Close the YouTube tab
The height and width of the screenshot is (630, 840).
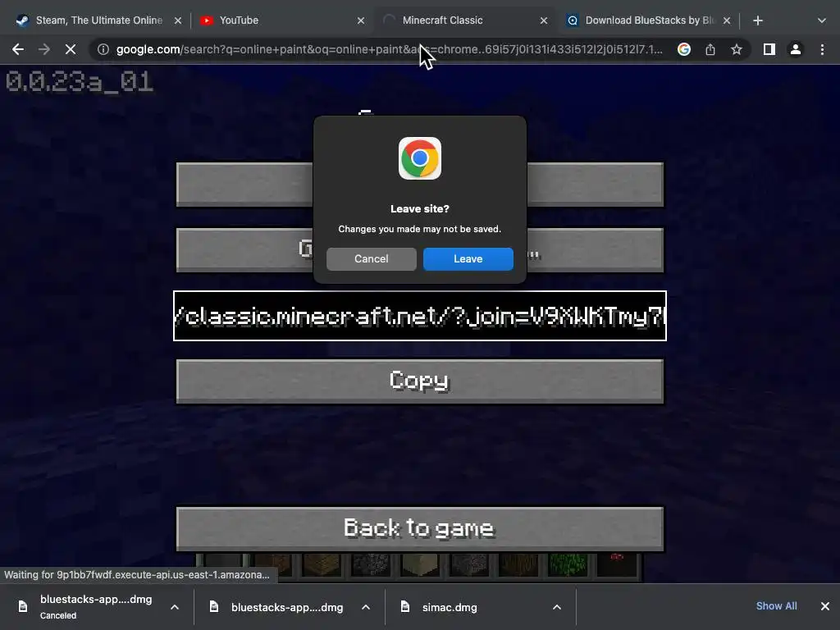[361, 21]
